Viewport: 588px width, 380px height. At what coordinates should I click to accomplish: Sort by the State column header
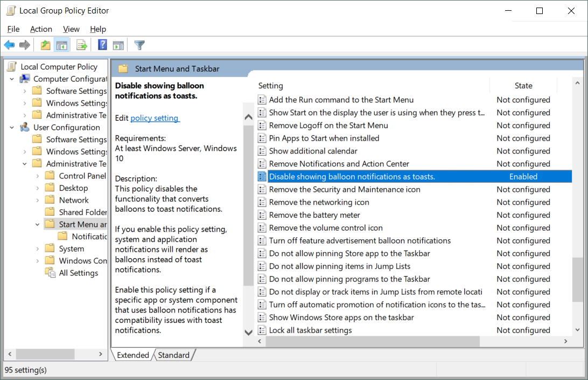coord(523,86)
